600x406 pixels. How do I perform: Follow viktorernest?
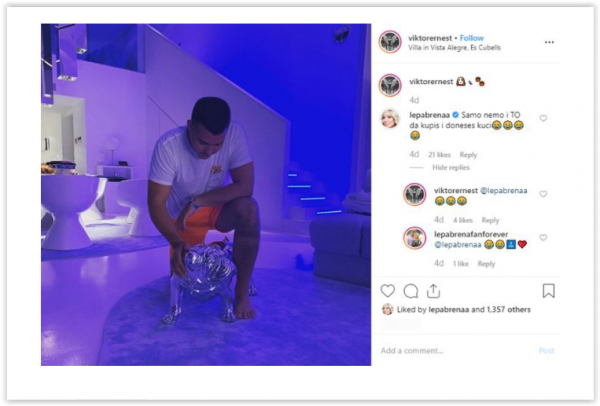(x=471, y=38)
